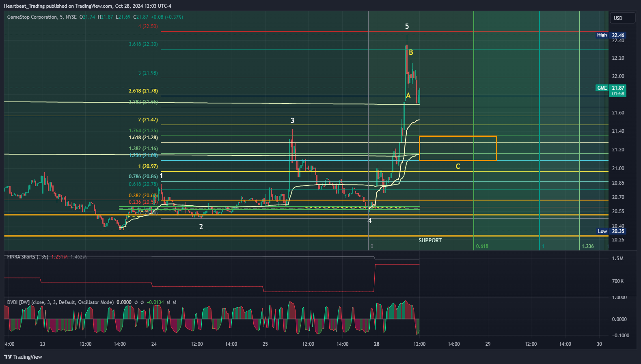Click Fibonacci level label 0.618 (20.78)
Viewport: 641px width, 364px height.
143,184
